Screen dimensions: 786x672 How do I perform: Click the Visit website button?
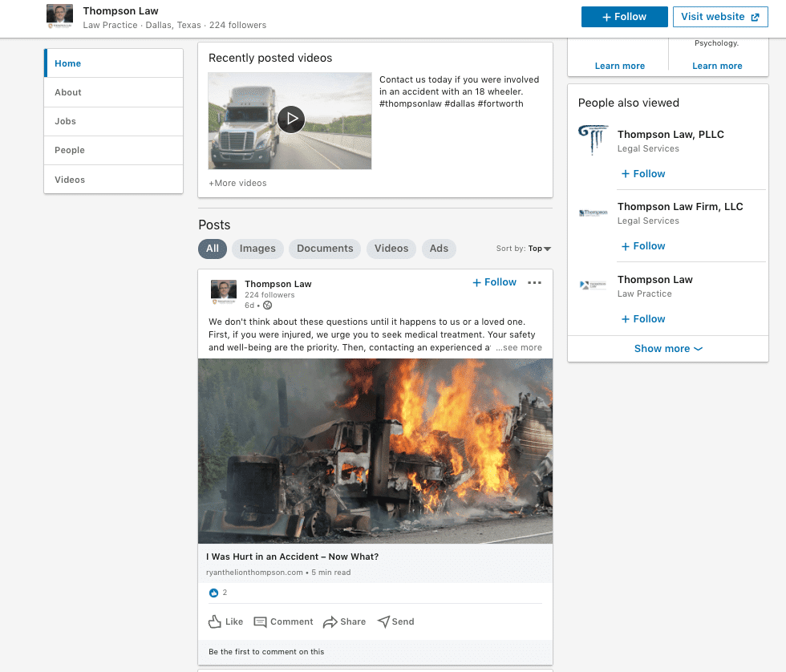(719, 17)
